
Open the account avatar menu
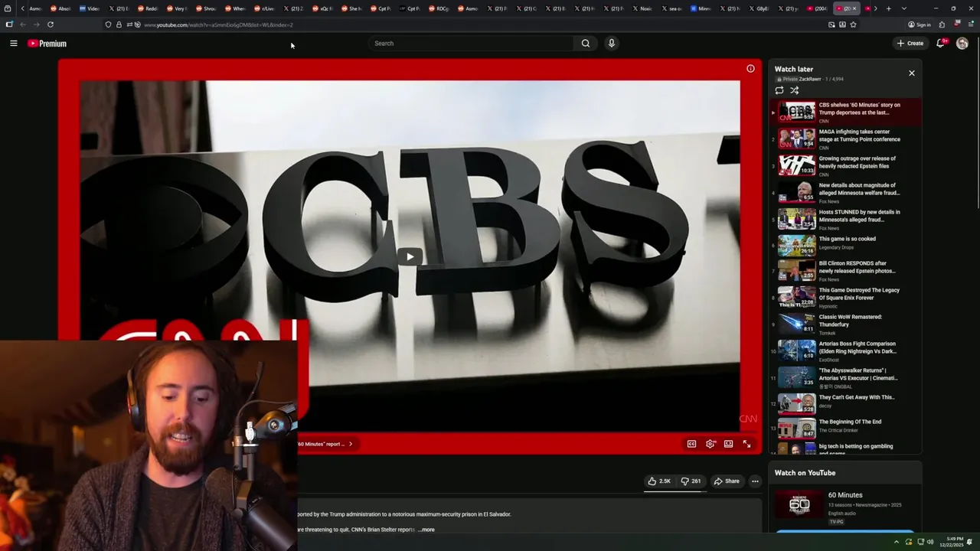pos(962,44)
